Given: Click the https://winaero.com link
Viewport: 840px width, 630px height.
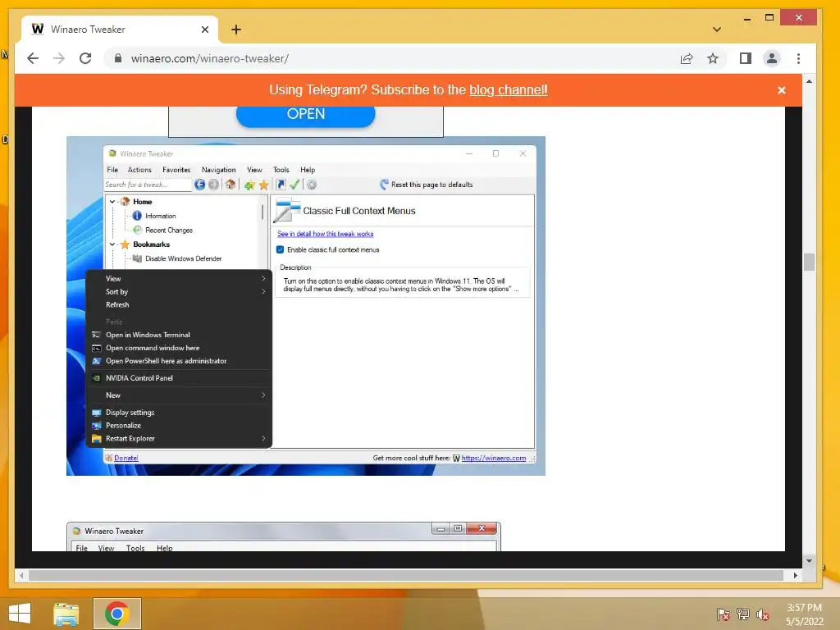Looking at the screenshot, I should click(493, 458).
